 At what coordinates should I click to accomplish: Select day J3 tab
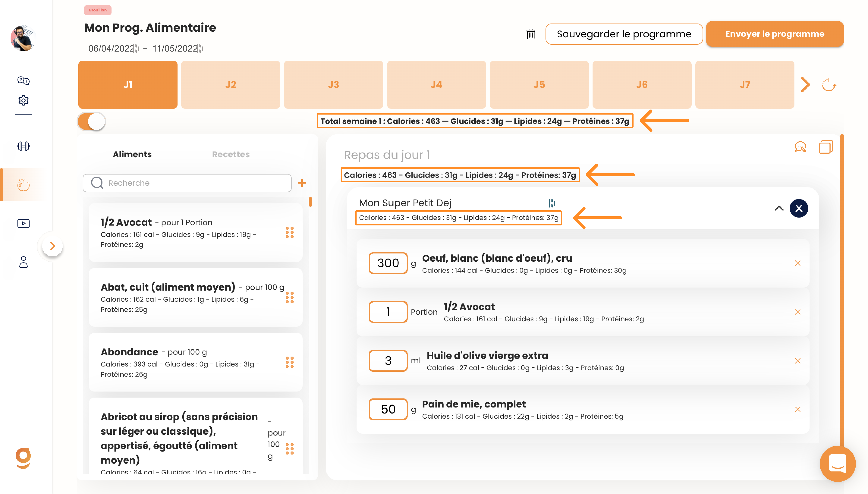(333, 85)
